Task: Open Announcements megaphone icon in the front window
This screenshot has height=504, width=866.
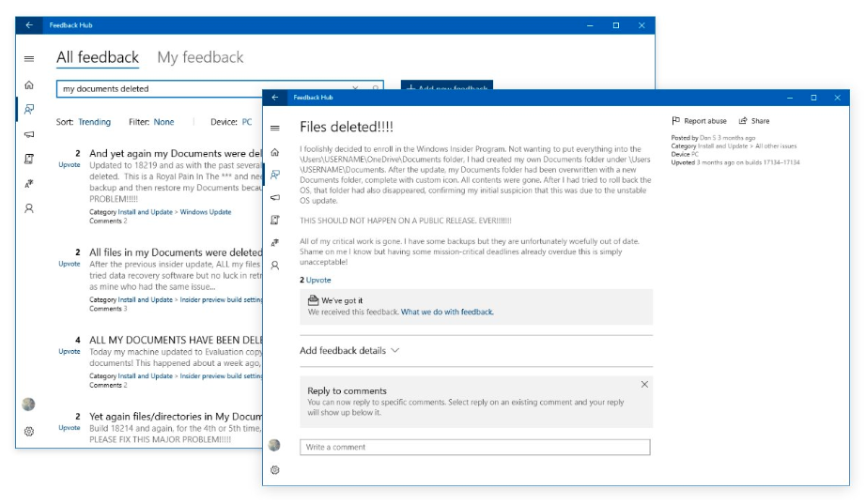Action: click(274, 197)
